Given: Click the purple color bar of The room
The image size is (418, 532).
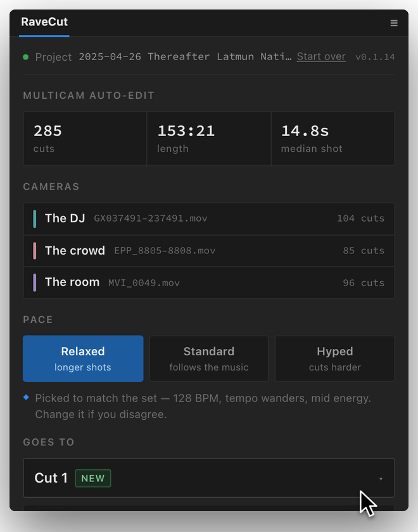Looking at the screenshot, I should (35, 282).
